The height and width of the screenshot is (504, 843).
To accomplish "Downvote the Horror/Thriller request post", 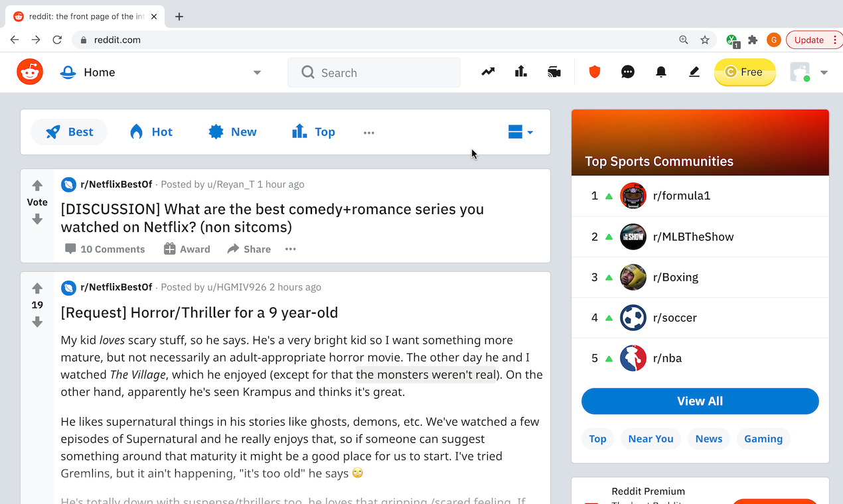I will tap(37, 322).
